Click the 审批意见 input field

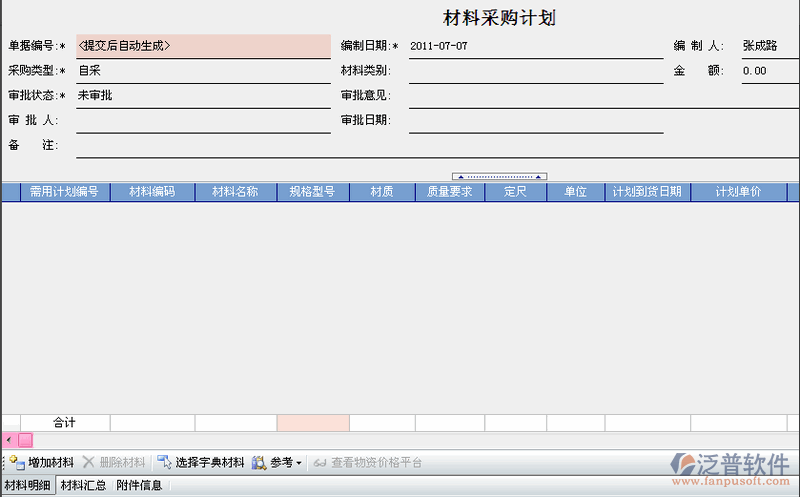[x=604, y=95]
